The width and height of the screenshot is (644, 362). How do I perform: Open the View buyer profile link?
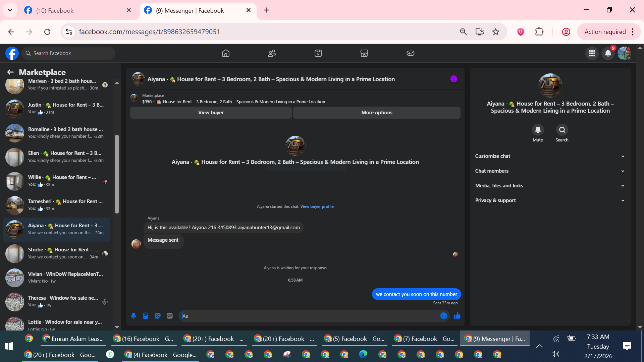(317, 206)
